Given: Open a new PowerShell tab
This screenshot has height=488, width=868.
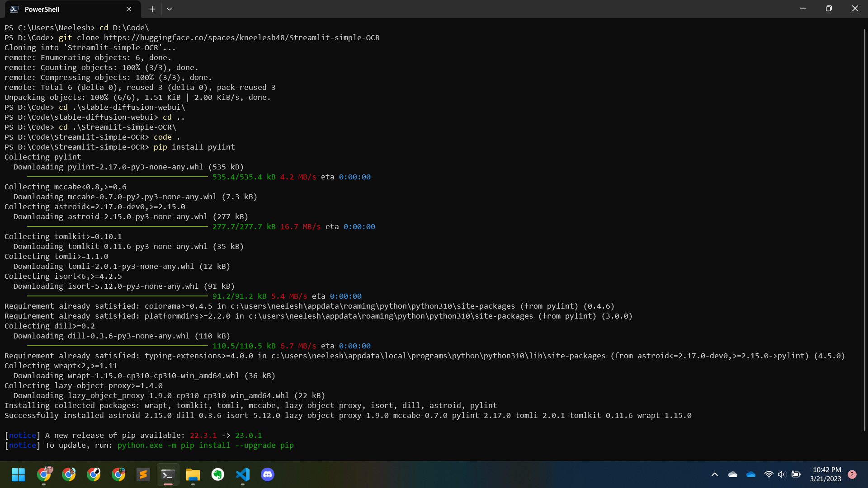Looking at the screenshot, I should pyautogui.click(x=152, y=9).
